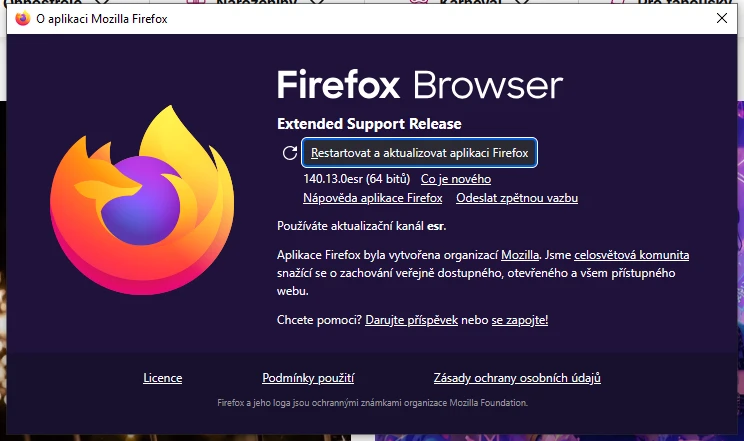This screenshot has width=744, height=441.
Task: Click the Používáte aktualizační kanál esr. text
Action: [x=362, y=226]
